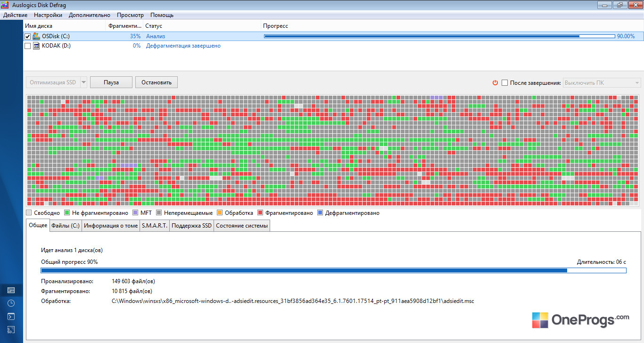Screen dimensions: 644x343
Task: Open the Дополнительно menu
Action: click(x=90, y=15)
